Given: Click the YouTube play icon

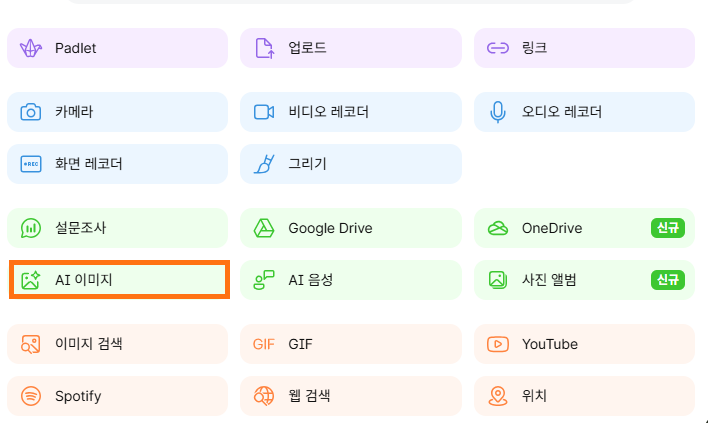Looking at the screenshot, I should [x=498, y=344].
